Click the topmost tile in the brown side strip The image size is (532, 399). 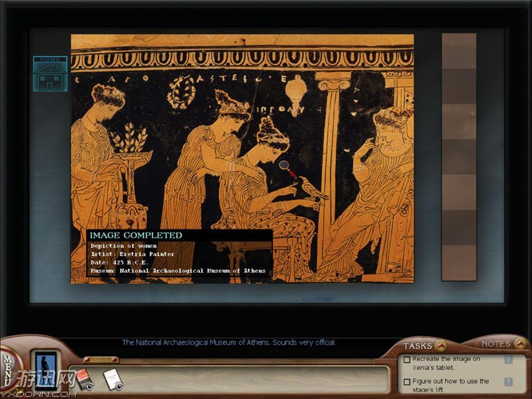[459, 51]
